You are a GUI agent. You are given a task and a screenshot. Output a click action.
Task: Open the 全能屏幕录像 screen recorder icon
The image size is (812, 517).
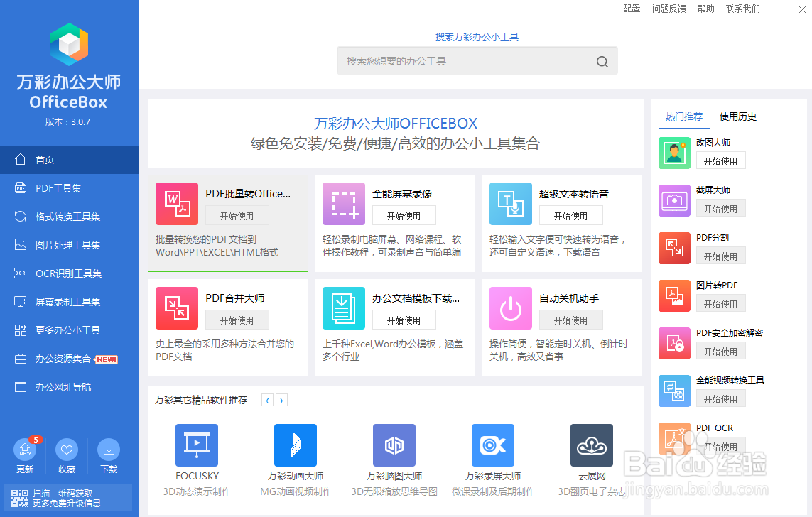(344, 204)
